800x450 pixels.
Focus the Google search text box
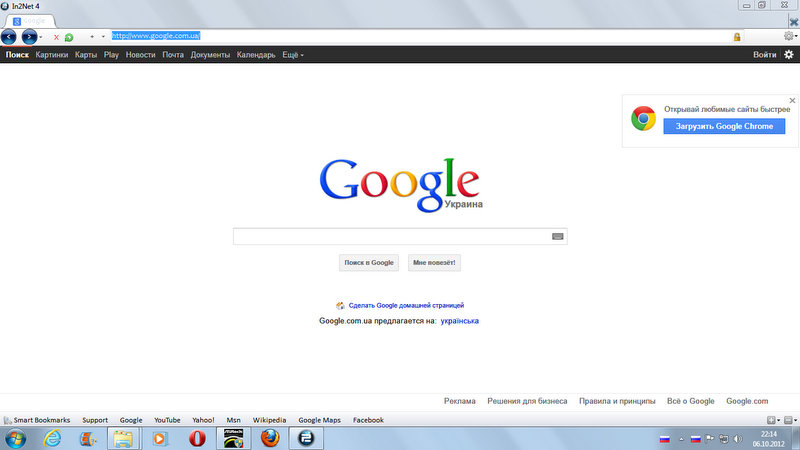(x=400, y=236)
